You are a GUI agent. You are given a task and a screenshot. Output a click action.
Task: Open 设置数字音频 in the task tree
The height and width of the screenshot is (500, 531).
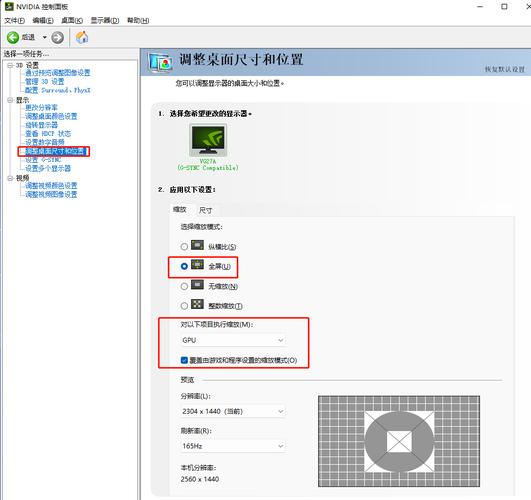click(x=45, y=142)
